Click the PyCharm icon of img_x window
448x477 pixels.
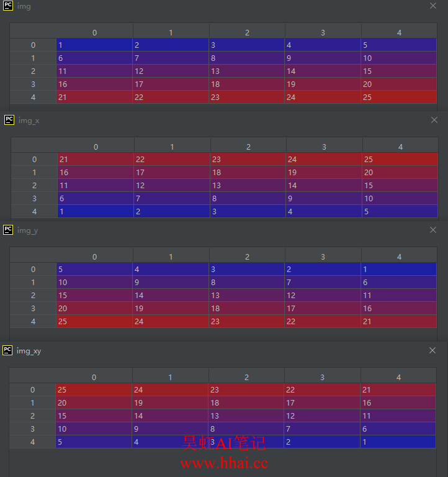tap(9, 120)
